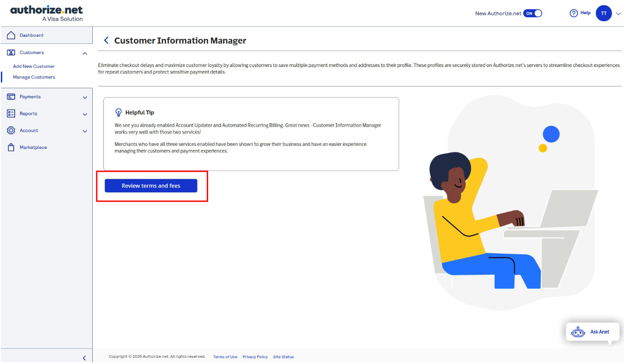626x364 pixels.
Task: Open the Dashboard home icon
Action: (12, 35)
